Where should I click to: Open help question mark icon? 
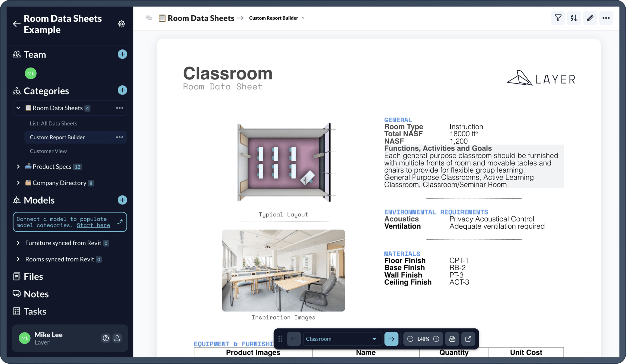[106, 338]
